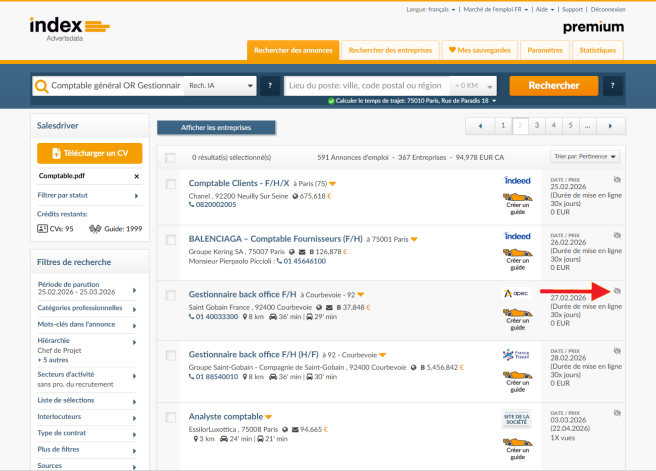Click the Indeed logo on Comptable Clients
Viewport: 656px width, 471px height.
click(517, 181)
